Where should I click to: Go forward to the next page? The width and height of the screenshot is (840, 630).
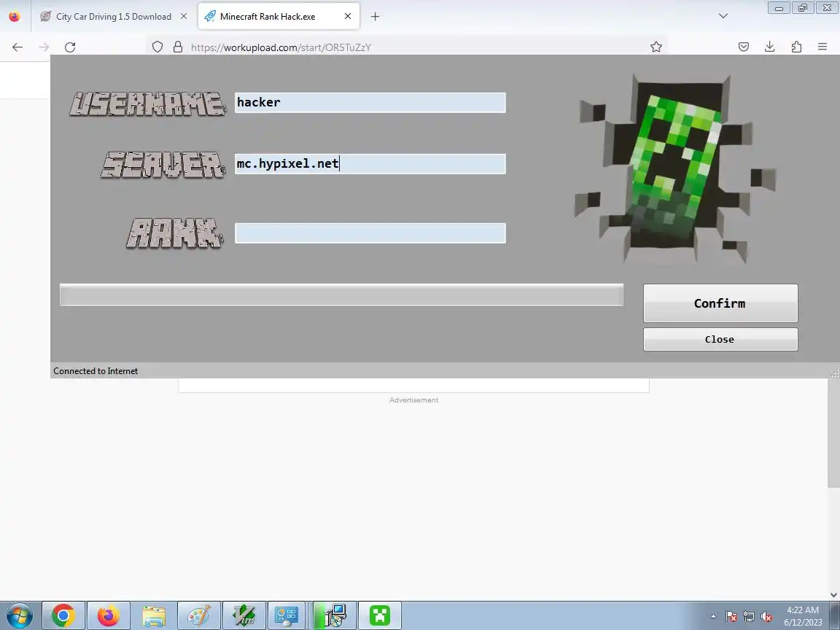(x=44, y=47)
